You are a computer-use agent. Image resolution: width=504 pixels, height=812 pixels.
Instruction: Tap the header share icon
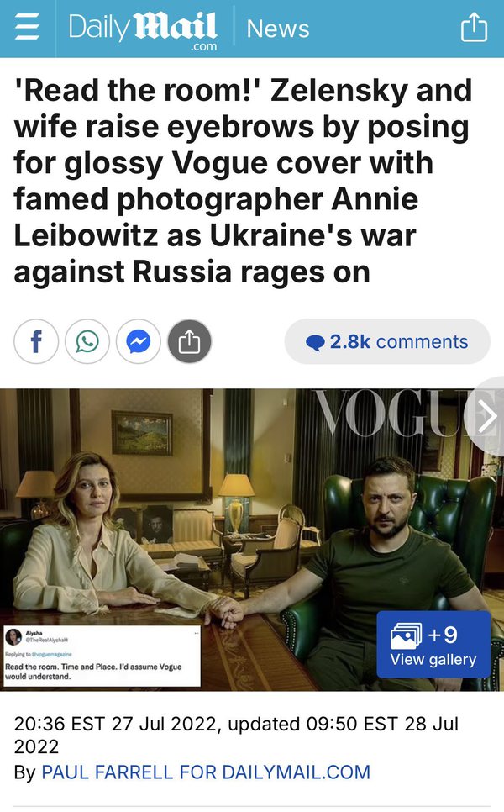474,28
